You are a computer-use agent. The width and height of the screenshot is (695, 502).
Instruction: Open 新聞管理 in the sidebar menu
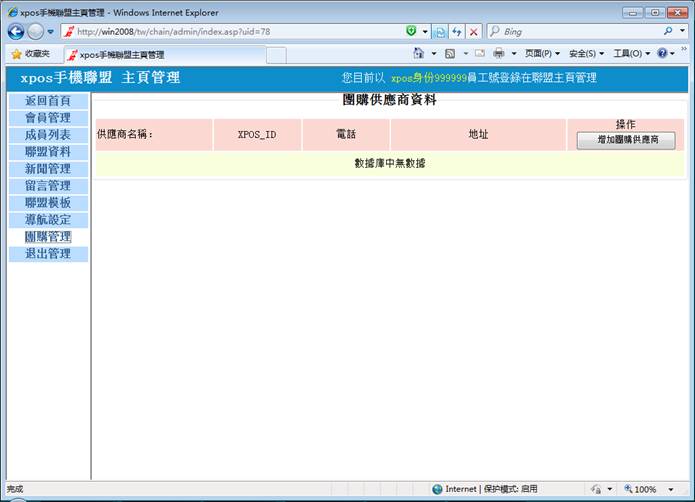[x=47, y=169]
